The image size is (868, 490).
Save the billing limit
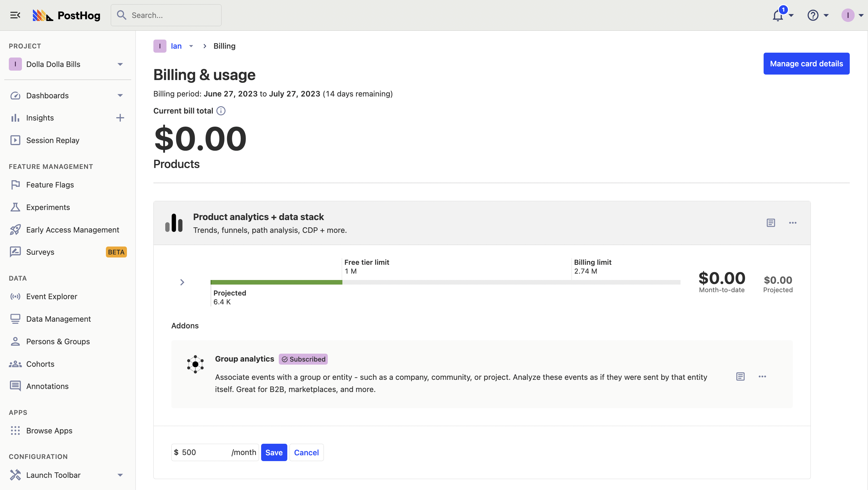274,452
